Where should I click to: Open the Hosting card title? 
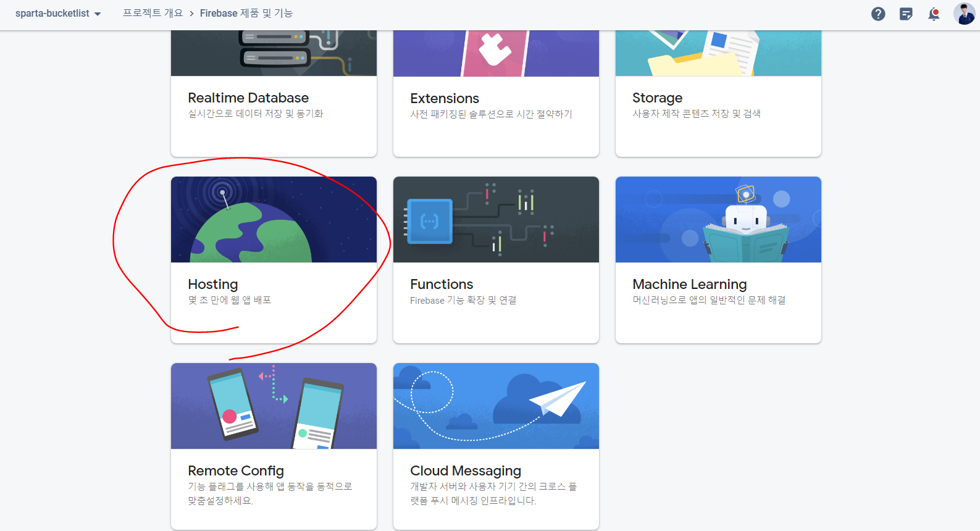click(x=213, y=284)
